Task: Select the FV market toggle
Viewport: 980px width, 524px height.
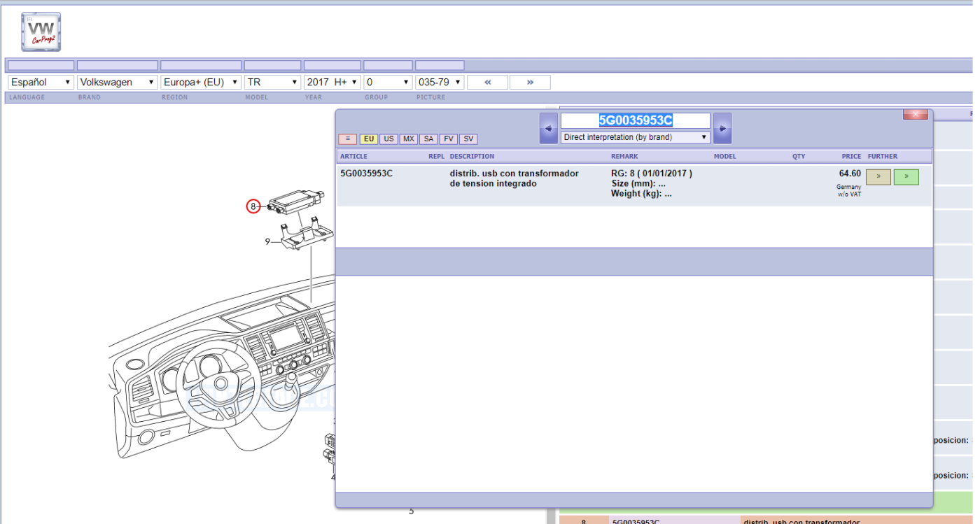Action: 449,139
